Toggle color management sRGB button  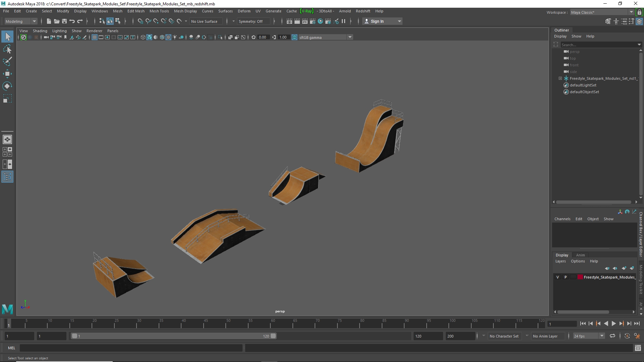pos(294,37)
